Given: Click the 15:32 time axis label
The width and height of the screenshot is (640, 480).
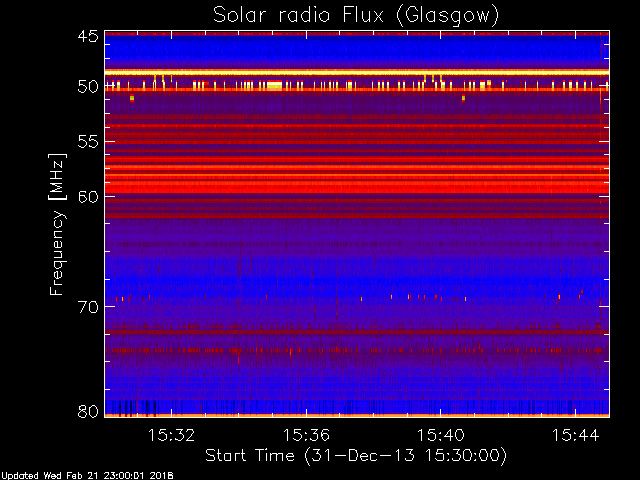Looking at the screenshot, I should pyautogui.click(x=171, y=435).
